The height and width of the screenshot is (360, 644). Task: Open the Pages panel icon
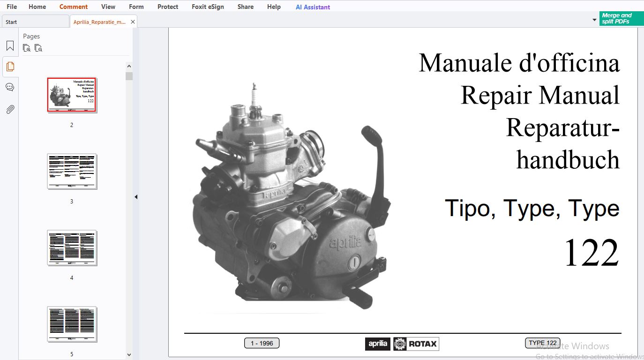pyautogui.click(x=10, y=67)
